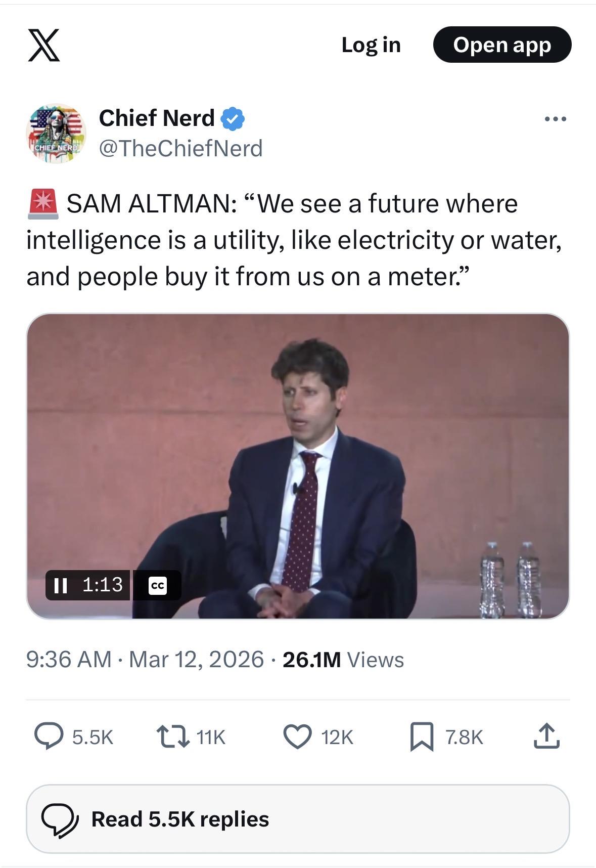596x868 pixels.
Task: Open the Chief Nerd display name
Action: point(157,118)
